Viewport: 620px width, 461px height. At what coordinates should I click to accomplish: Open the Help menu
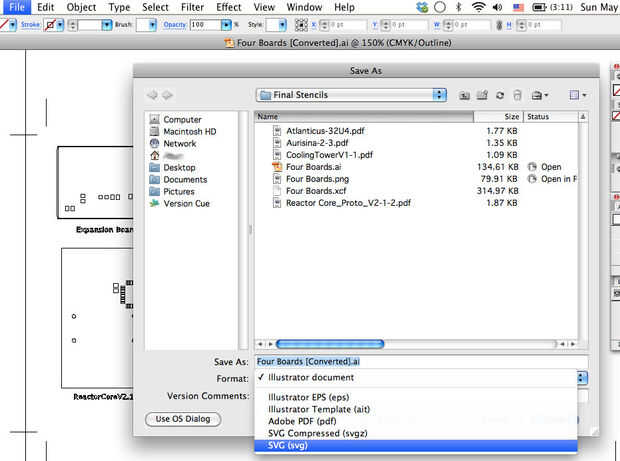(344, 7)
